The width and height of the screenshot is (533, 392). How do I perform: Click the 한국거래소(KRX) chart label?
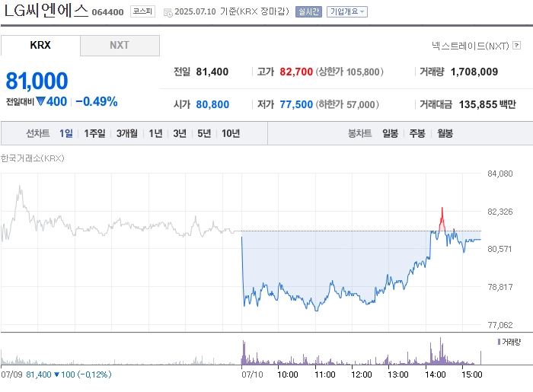tap(32, 158)
